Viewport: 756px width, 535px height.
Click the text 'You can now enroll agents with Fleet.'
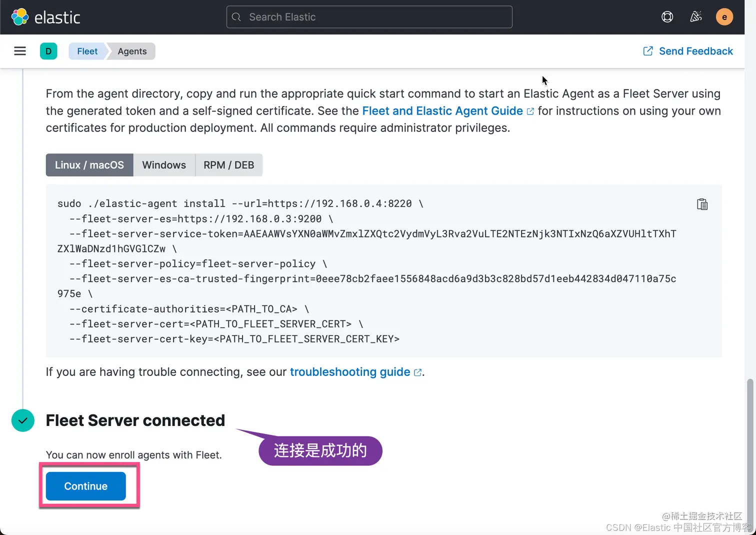point(134,455)
